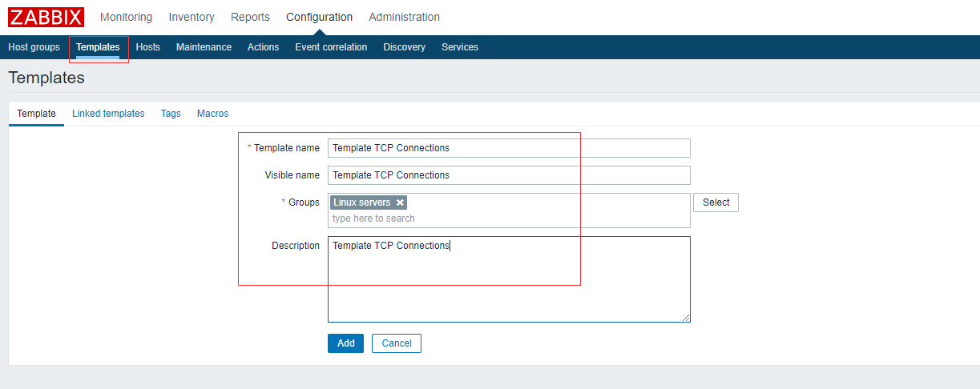Viewport: 980px width, 389px height.
Task: Open the Reports menu
Action: click(x=250, y=17)
